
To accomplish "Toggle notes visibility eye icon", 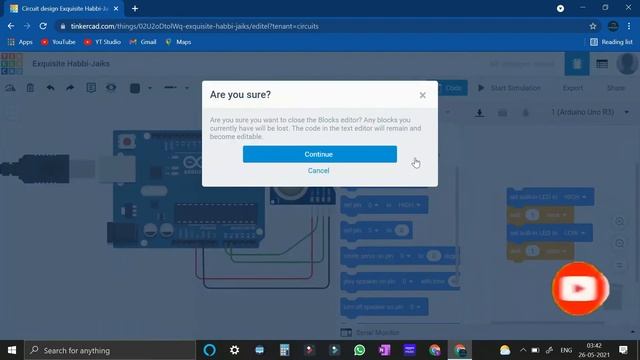I will click(x=111, y=87).
